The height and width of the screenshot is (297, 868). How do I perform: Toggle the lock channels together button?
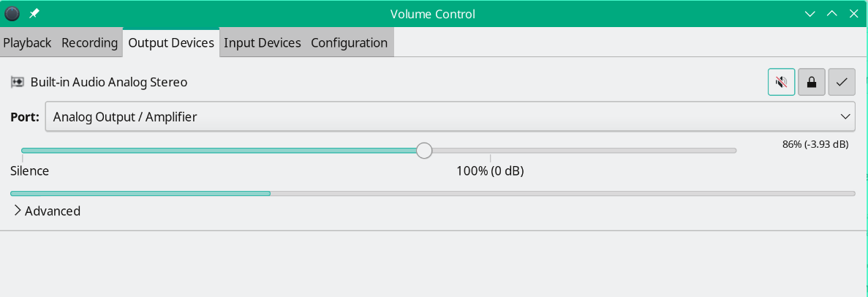click(812, 82)
